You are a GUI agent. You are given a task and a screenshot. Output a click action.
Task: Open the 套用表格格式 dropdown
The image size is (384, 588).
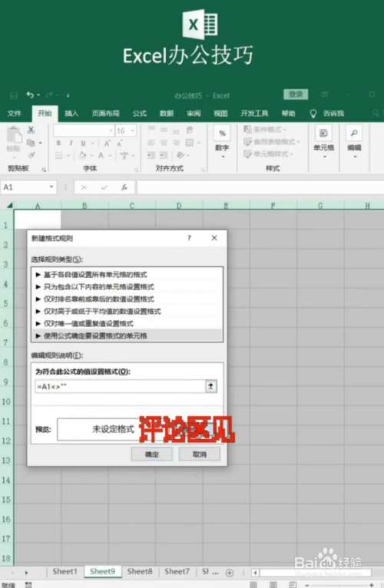(x=272, y=142)
